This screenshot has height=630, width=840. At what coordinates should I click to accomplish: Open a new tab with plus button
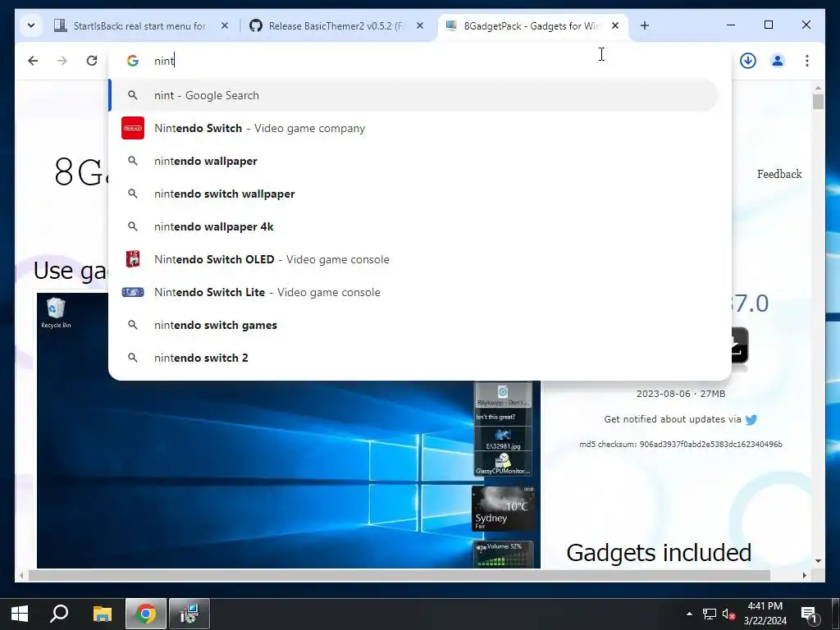click(x=645, y=25)
